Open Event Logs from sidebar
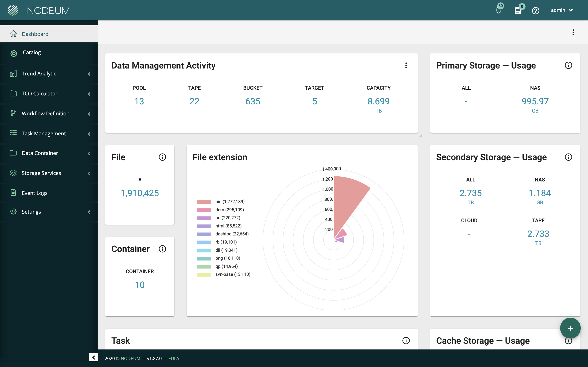This screenshot has width=588, height=367. (35, 193)
